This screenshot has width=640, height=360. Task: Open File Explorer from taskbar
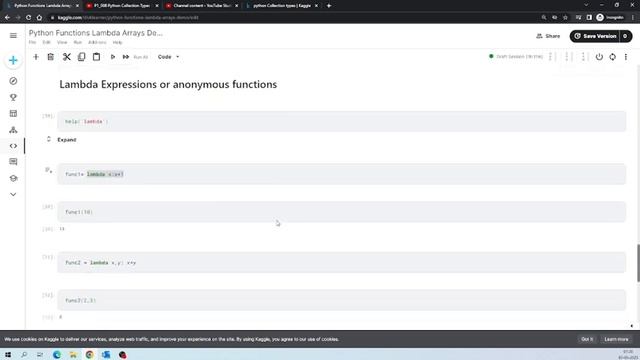(73, 355)
